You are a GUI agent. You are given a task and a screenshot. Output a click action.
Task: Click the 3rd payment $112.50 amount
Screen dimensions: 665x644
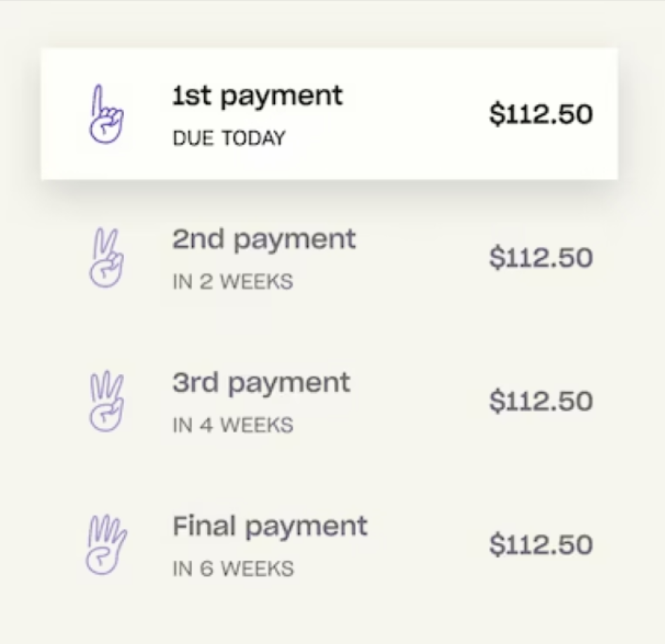pyautogui.click(x=541, y=401)
